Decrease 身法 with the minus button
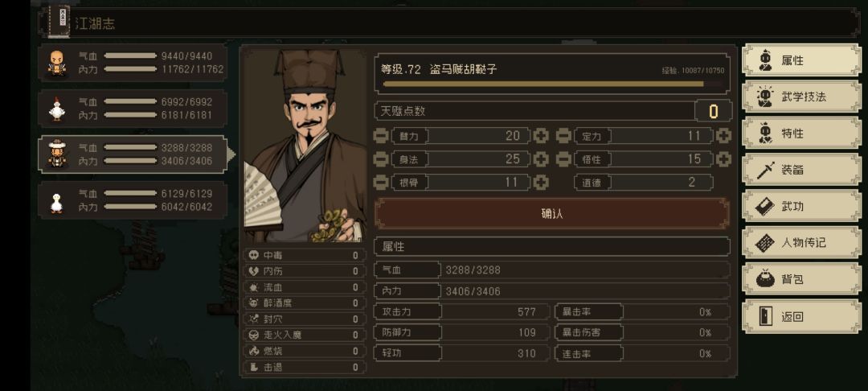The height and width of the screenshot is (391, 868). coord(381,159)
